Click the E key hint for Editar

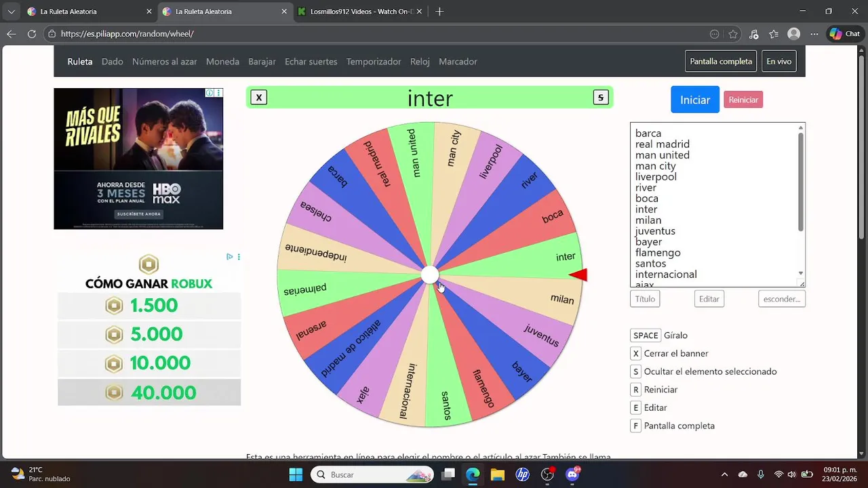pyautogui.click(x=635, y=407)
